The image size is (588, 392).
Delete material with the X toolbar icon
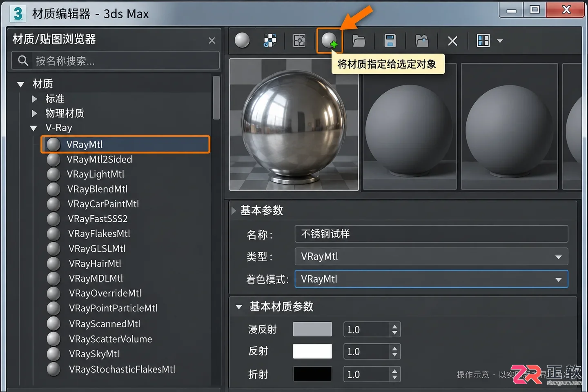(x=452, y=41)
